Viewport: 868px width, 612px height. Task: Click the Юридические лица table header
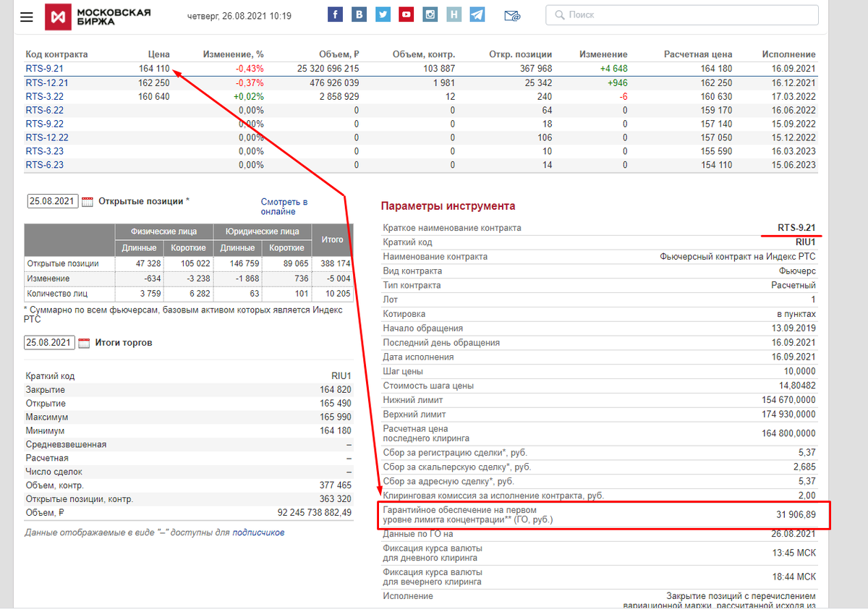click(x=263, y=231)
